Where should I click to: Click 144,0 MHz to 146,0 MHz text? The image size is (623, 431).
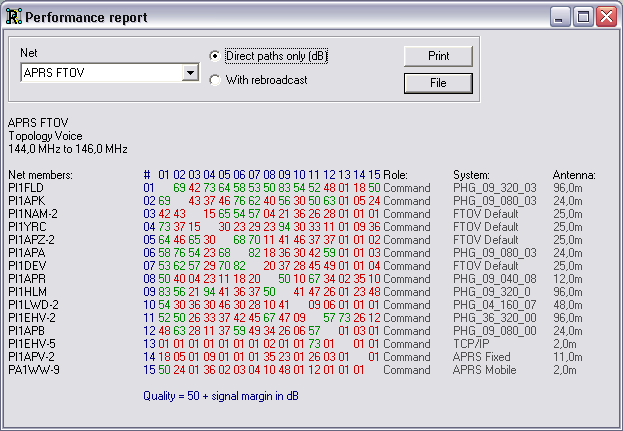pos(68,149)
